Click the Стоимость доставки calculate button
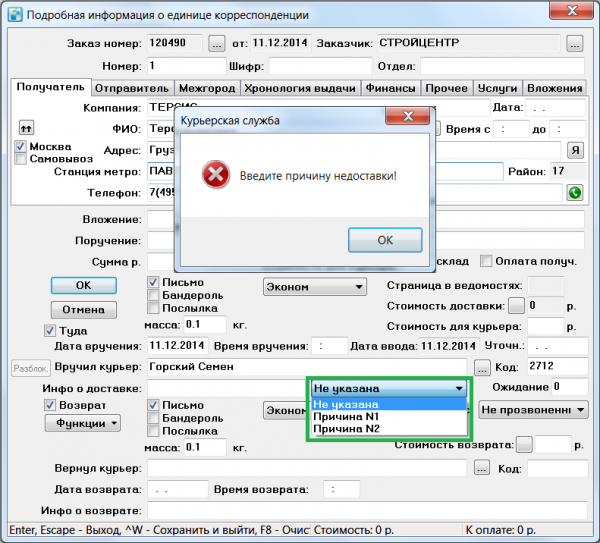The width and height of the screenshot is (600, 543). point(516,305)
